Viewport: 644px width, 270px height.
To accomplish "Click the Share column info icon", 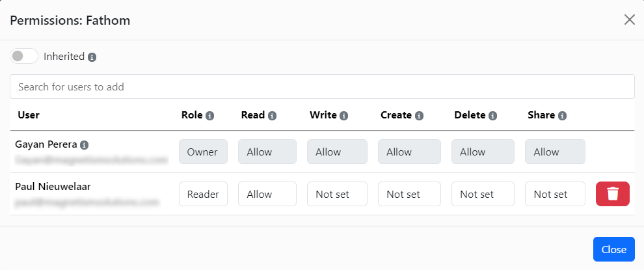I will point(562,116).
